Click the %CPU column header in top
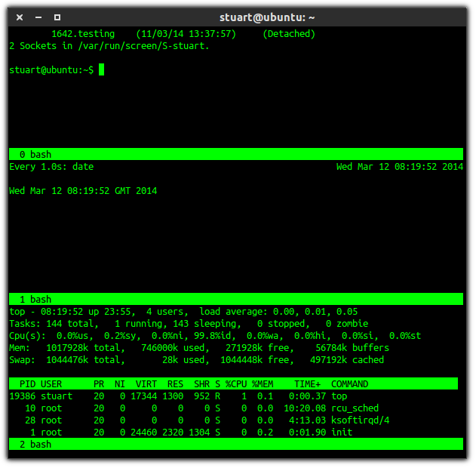 point(236,384)
